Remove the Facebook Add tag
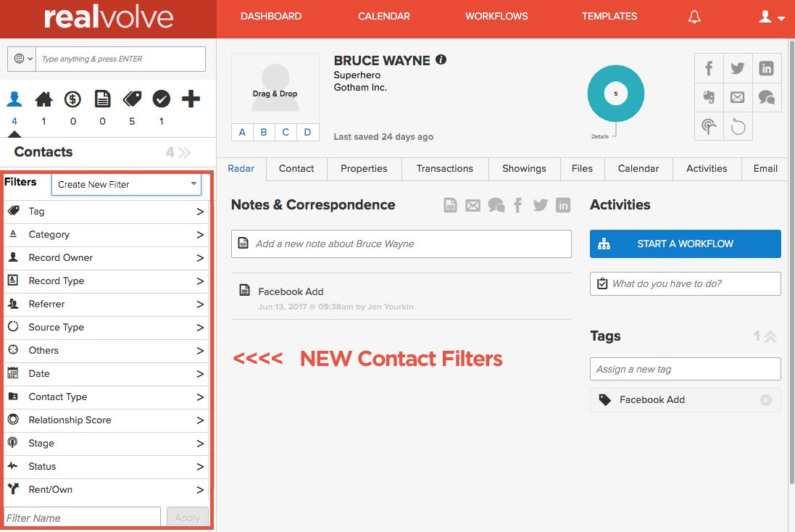Screen dimensions: 795x532 point(765,400)
